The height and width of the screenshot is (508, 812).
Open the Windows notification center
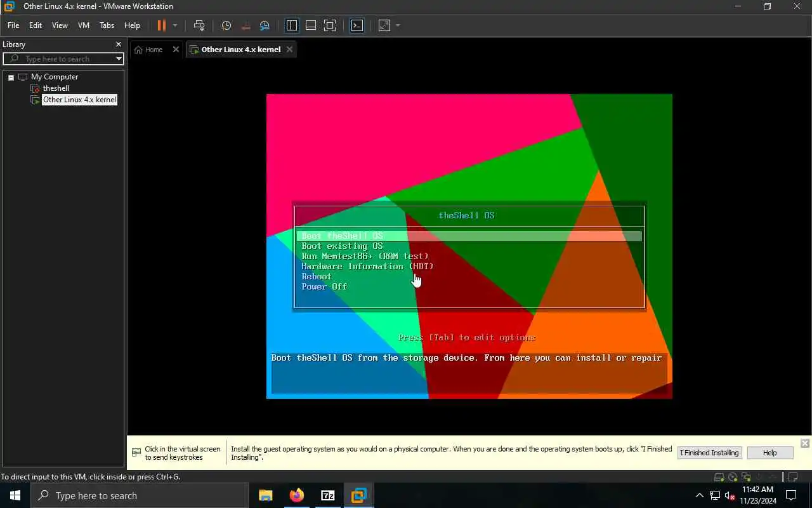(x=791, y=495)
